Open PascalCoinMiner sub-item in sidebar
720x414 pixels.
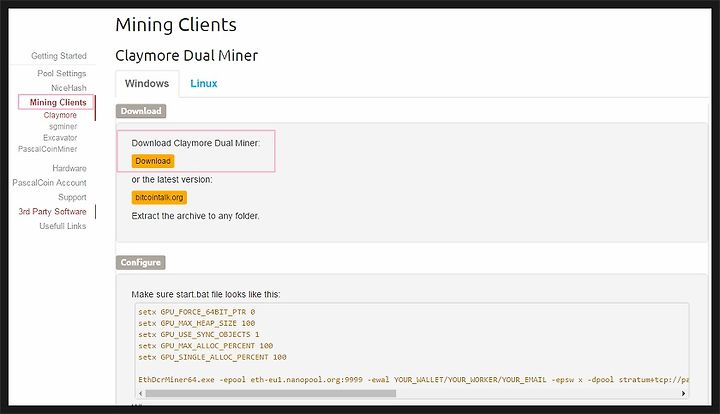(x=48, y=149)
